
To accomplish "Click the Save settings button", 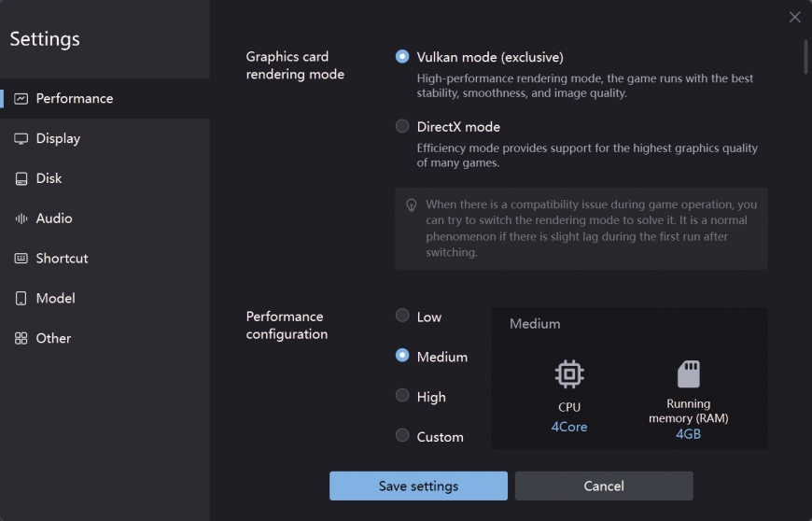I will [418, 486].
